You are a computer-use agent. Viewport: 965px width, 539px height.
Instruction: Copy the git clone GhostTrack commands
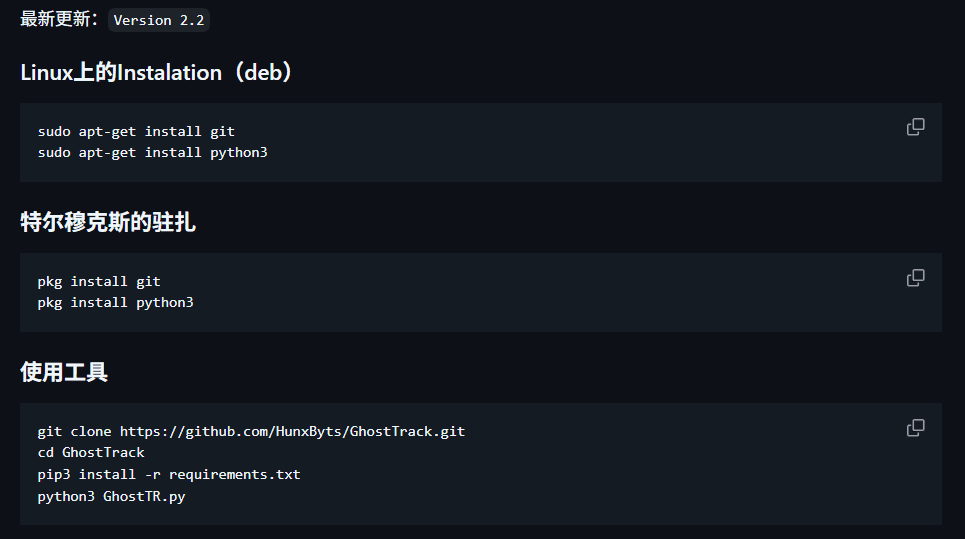pyautogui.click(x=915, y=428)
